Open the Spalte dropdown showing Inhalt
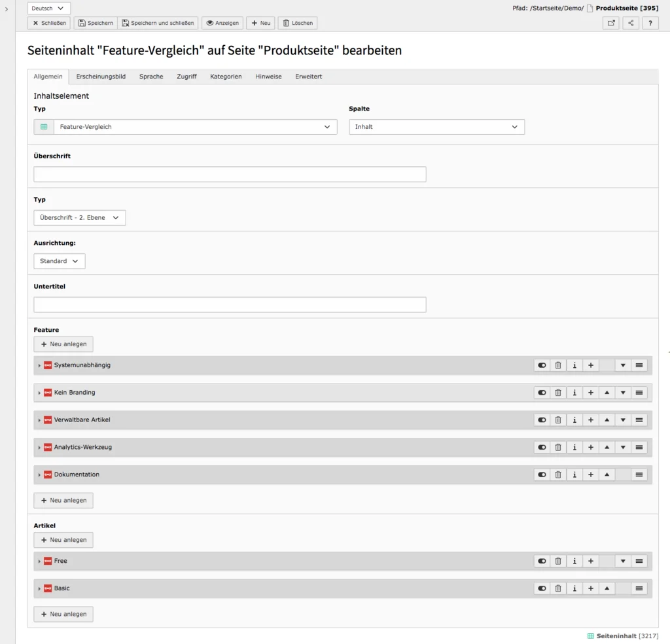 pyautogui.click(x=436, y=126)
